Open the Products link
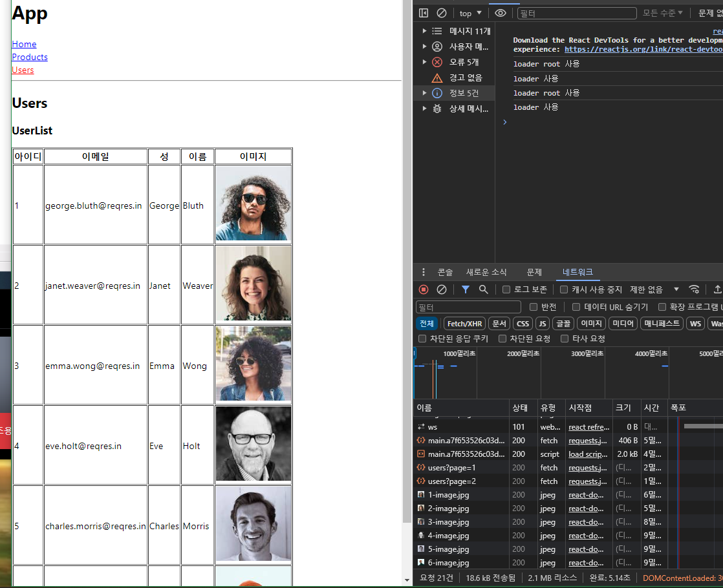Image resolution: width=723 pixels, height=588 pixels. [x=30, y=57]
